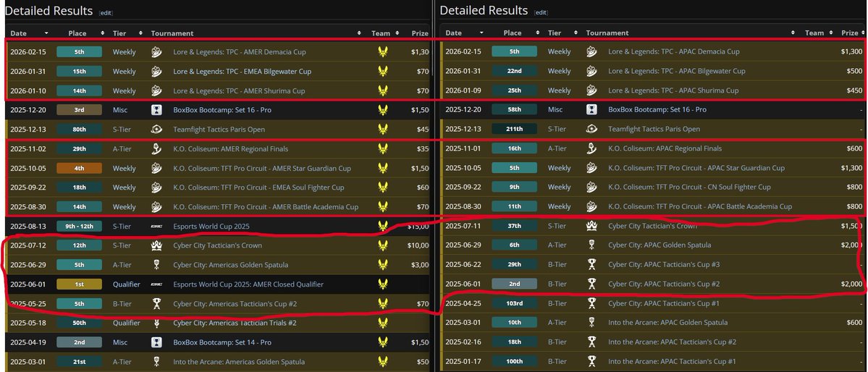Click the icon beside Cyber City: APAC Golden Spatula
Viewport: 868px width, 372px height.
(x=591, y=245)
